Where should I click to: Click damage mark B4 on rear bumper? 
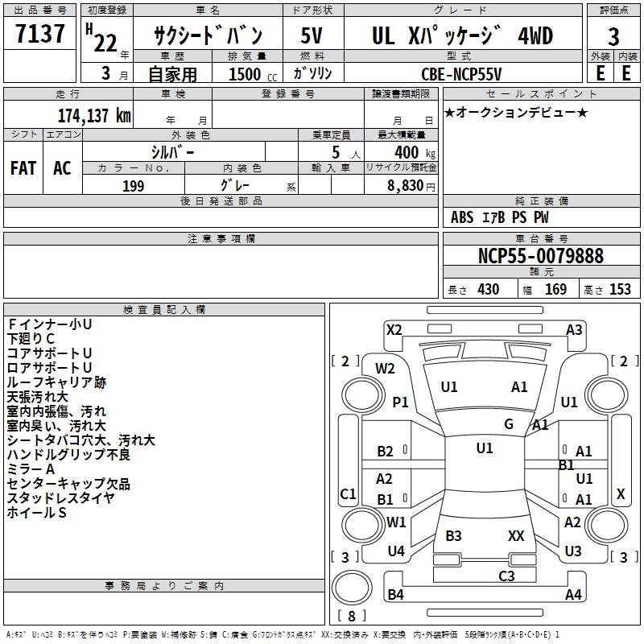point(395,595)
